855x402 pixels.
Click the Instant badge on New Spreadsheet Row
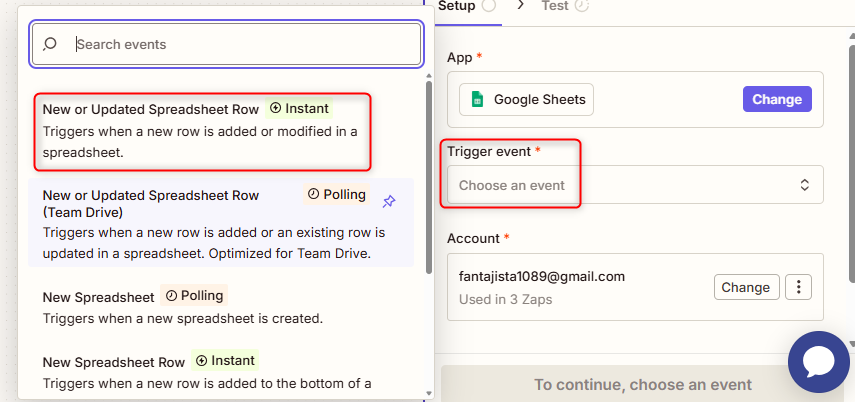tap(225, 360)
